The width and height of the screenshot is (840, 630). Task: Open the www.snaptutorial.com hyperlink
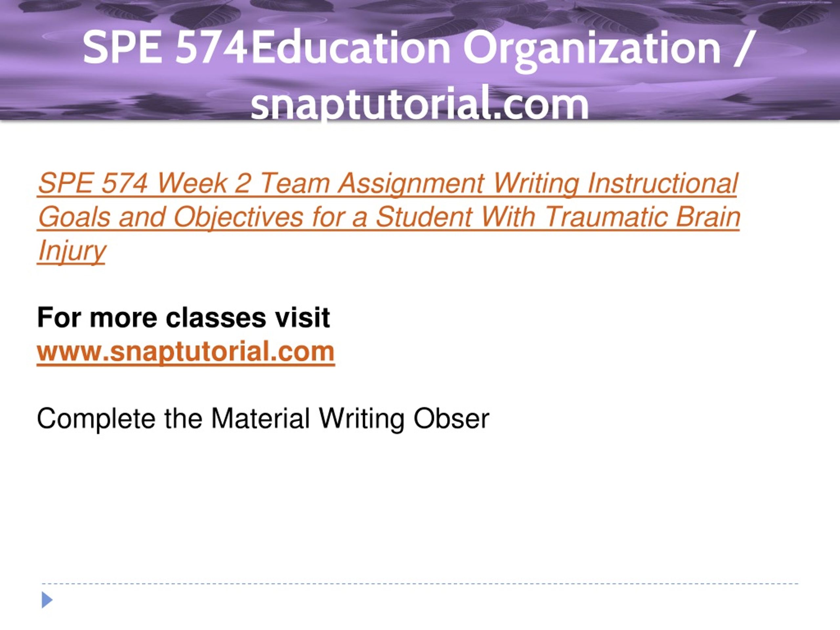[x=186, y=351]
